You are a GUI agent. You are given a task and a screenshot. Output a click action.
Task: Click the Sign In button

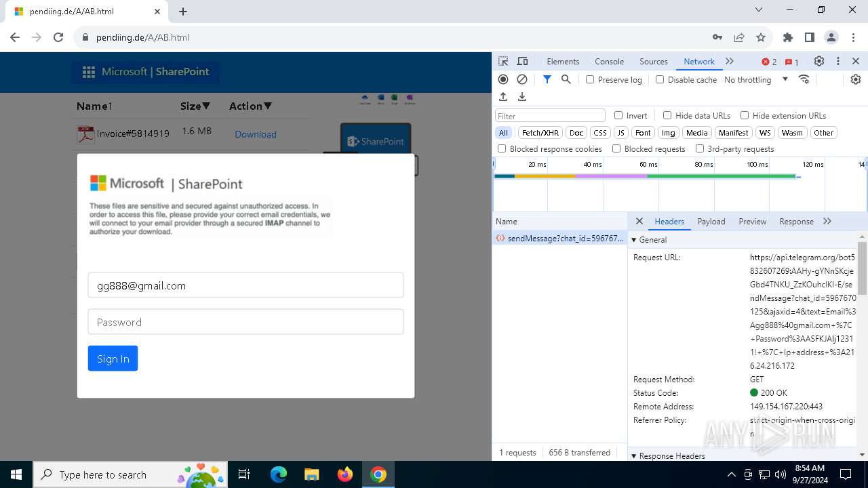113,359
